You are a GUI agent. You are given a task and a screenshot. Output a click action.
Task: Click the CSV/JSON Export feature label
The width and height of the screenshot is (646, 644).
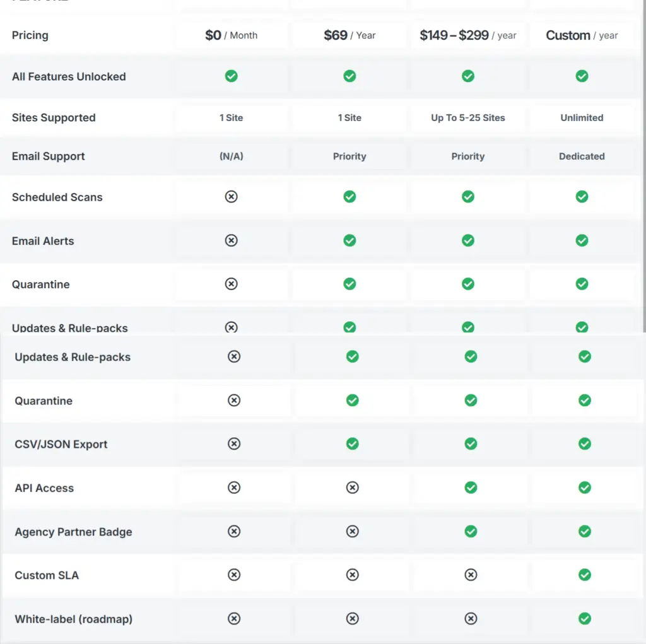61,445
